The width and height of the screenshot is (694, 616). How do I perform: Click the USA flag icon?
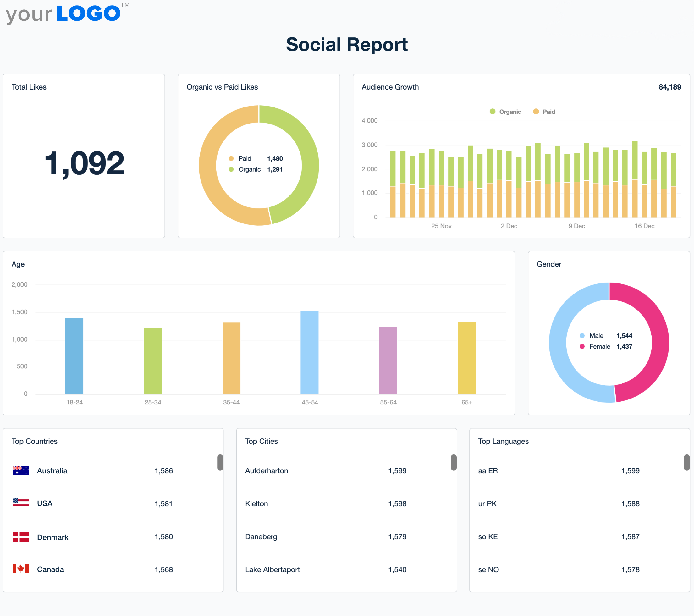21,503
